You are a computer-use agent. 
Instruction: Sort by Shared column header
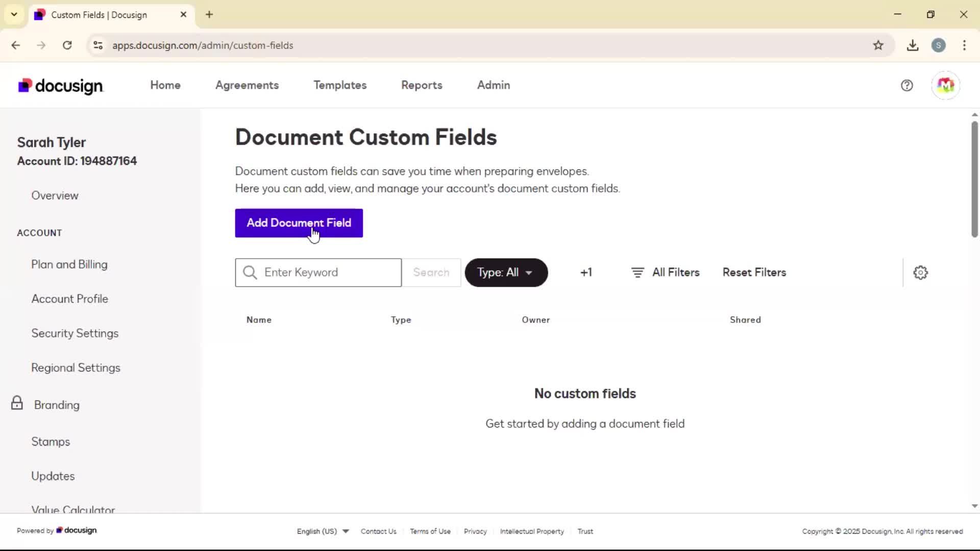tap(745, 320)
